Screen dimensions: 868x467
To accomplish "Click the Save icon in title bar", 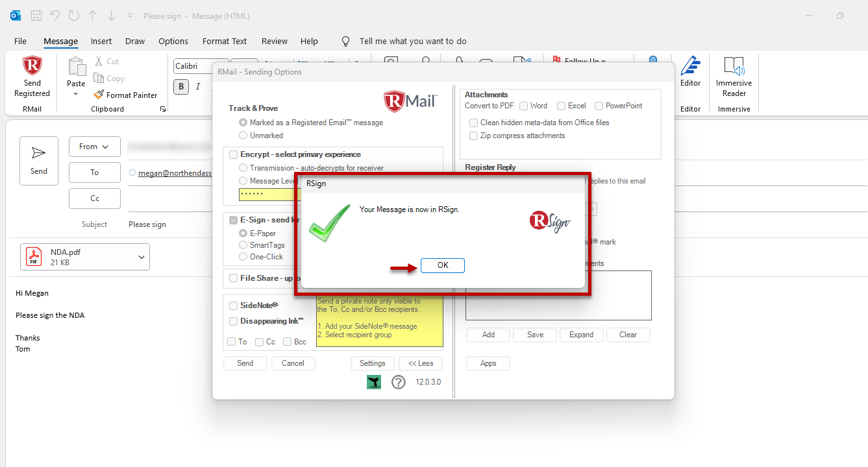I will [x=36, y=16].
